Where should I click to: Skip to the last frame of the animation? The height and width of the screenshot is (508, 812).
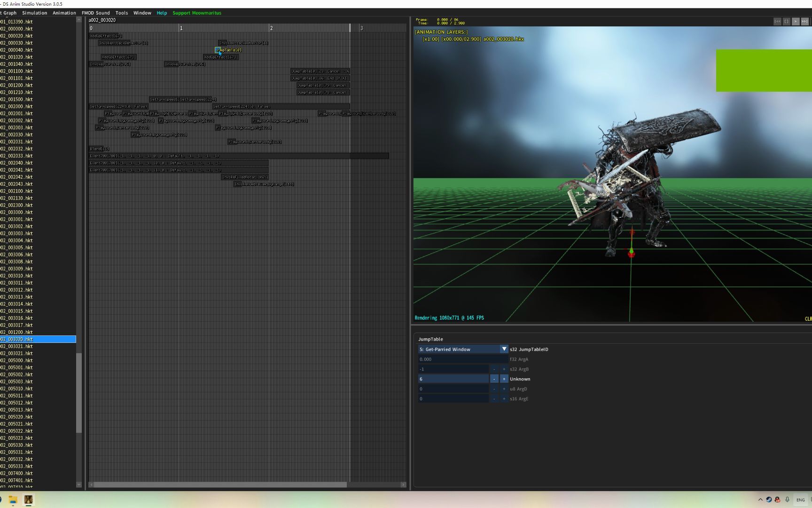pos(804,21)
